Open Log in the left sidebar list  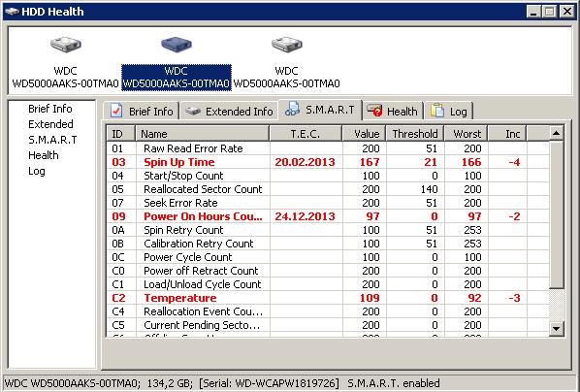click(x=37, y=171)
